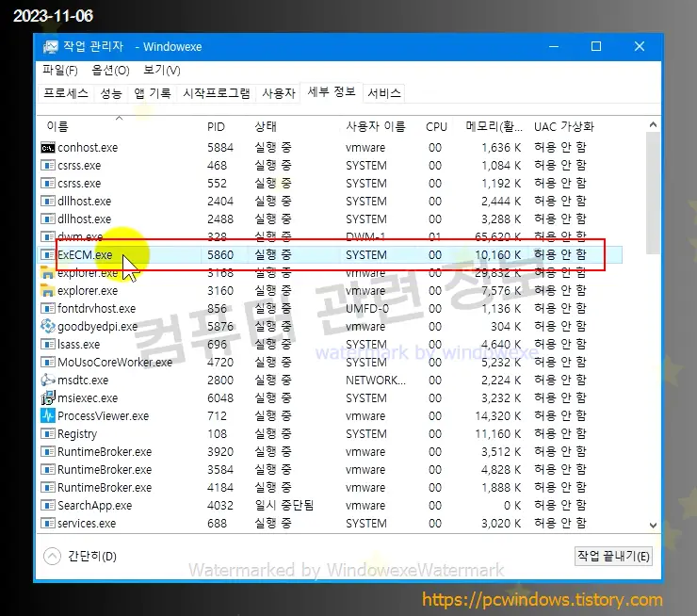The height and width of the screenshot is (616, 697).
Task: Switch to the 성능 tab
Action: (111, 93)
